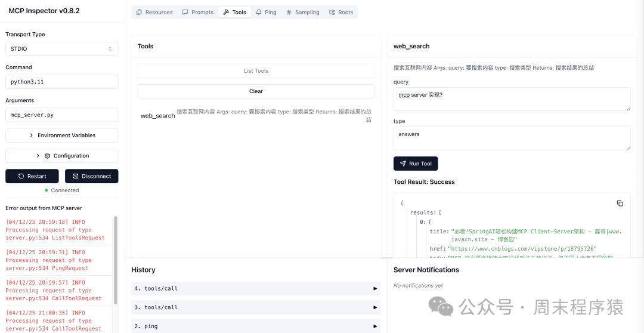Click the Roots tab tree icon
This screenshot has height=333, width=644.
coord(332,13)
